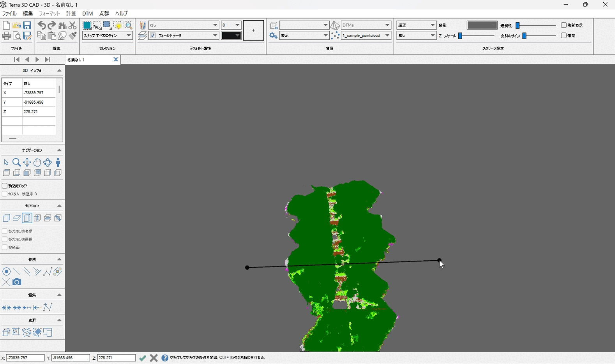
Task: Toggle the 補完 checkbox
Action: point(564,35)
